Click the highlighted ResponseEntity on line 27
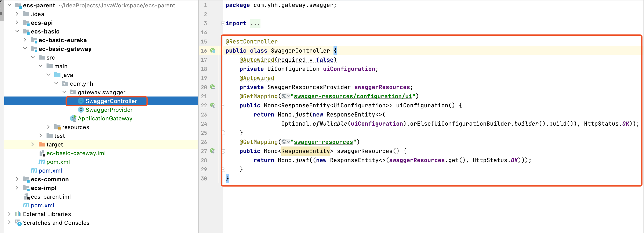 click(305, 151)
